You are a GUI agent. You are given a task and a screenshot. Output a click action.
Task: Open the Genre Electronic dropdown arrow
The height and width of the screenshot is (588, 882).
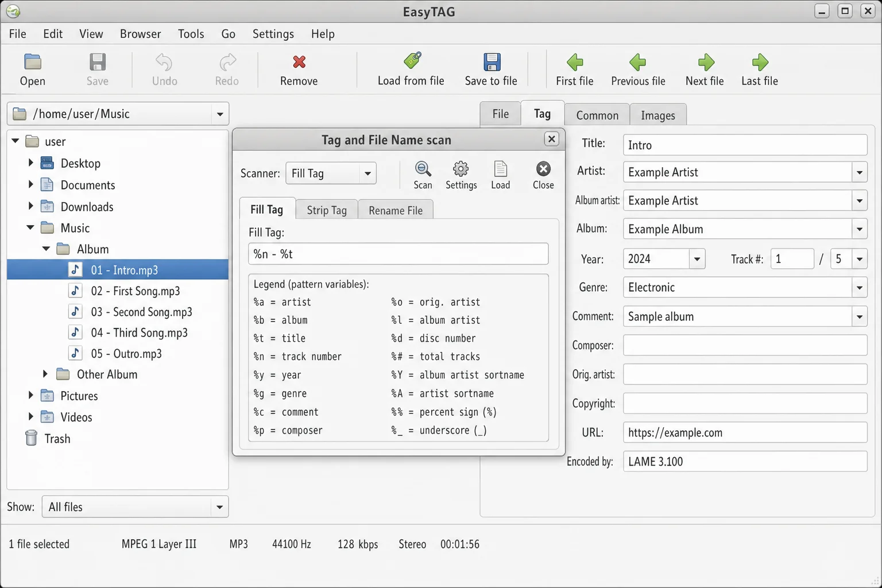[860, 288]
